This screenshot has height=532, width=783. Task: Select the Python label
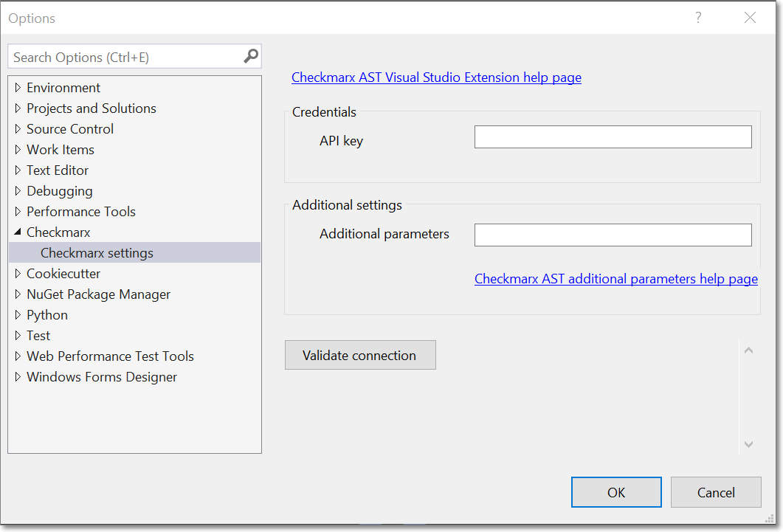[x=47, y=315]
